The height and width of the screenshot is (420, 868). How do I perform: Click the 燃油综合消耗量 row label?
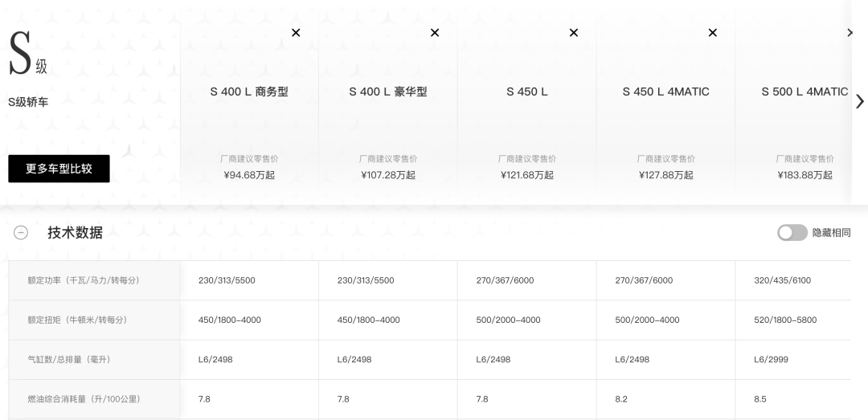[x=84, y=399]
